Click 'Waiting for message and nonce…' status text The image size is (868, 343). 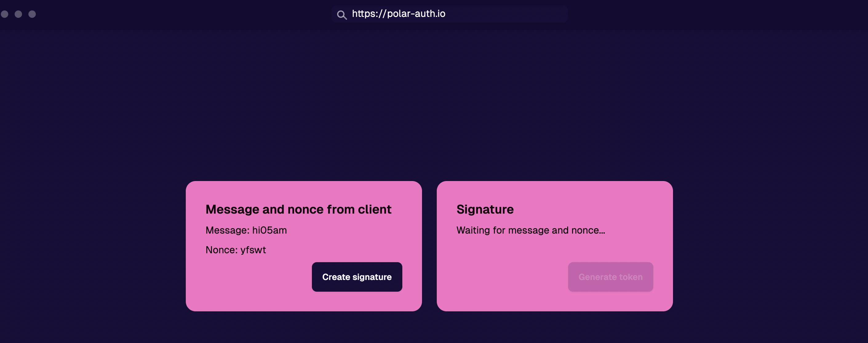point(530,230)
